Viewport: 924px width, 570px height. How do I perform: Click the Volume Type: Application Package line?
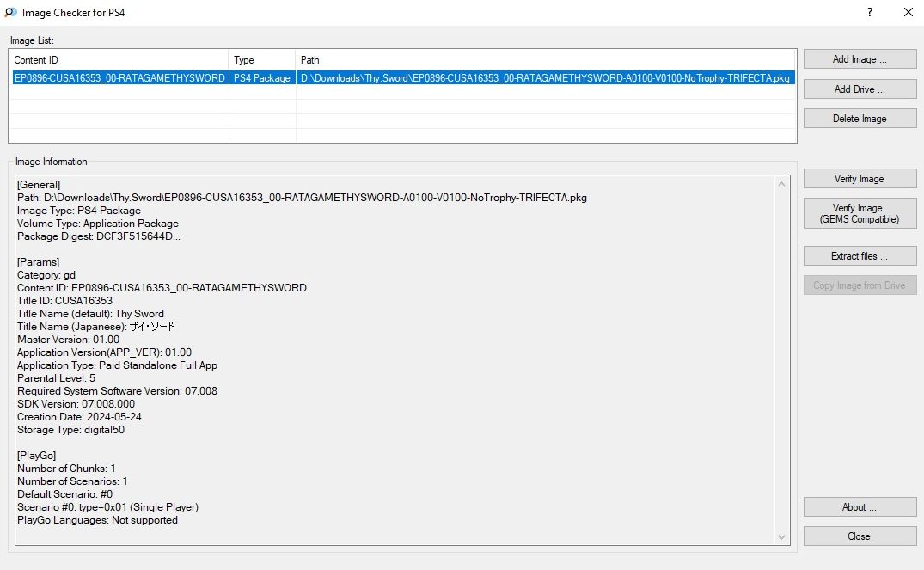(x=98, y=224)
